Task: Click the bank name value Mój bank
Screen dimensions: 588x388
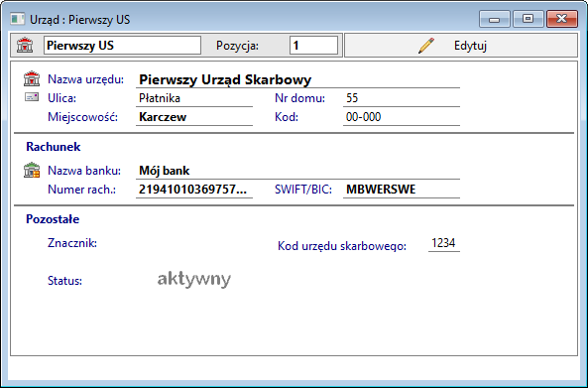Action: coord(165,171)
